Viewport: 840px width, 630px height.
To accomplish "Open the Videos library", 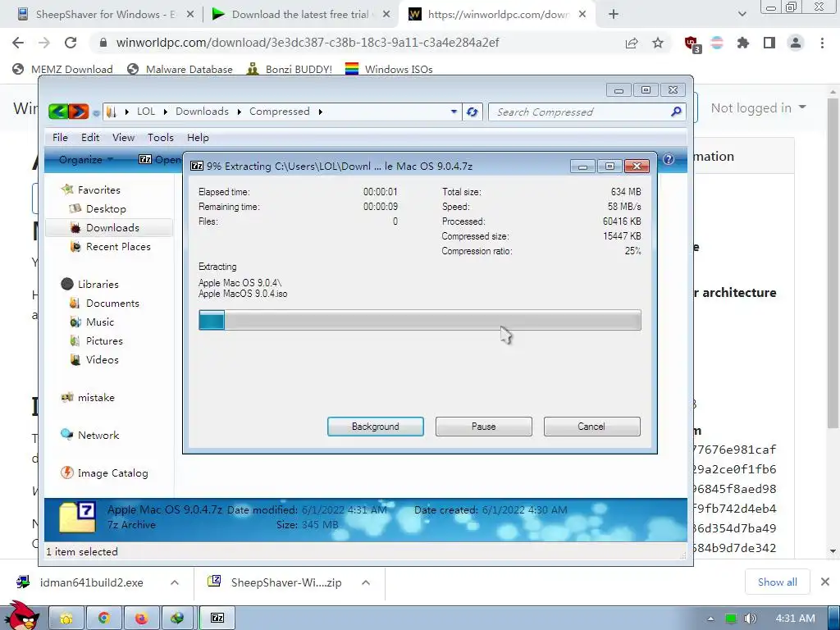I will pyautogui.click(x=102, y=359).
